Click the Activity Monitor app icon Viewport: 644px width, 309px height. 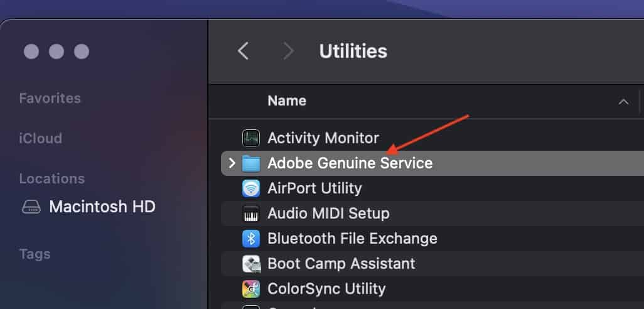(x=251, y=138)
